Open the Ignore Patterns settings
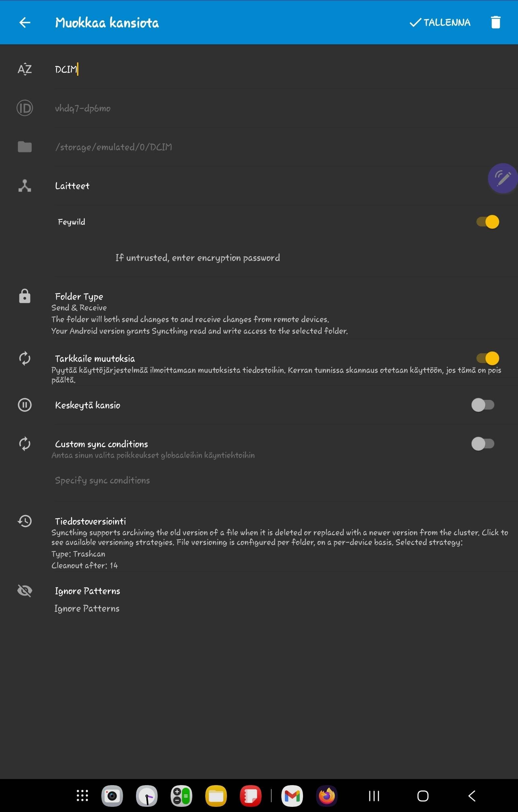 [x=259, y=599]
